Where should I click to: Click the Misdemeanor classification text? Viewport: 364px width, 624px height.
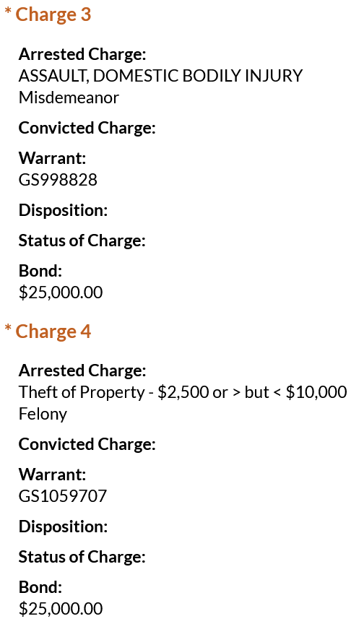69,97
